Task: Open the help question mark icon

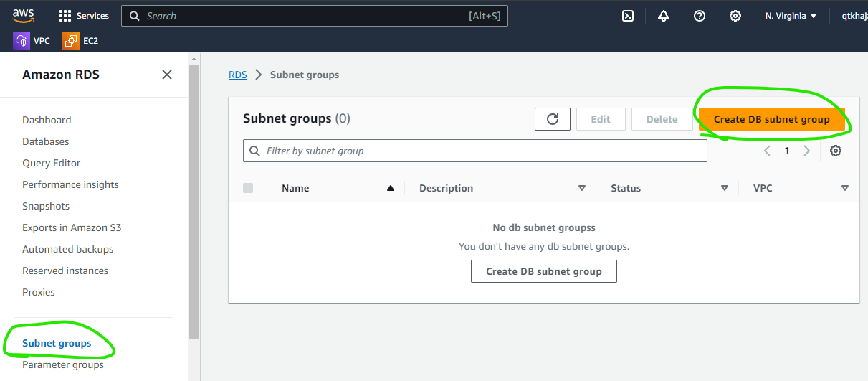Action: click(x=700, y=16)
